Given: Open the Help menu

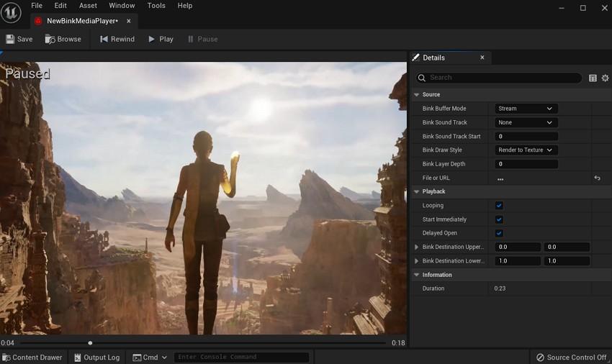Looking at the screenshot, I should tap(184, 6).
